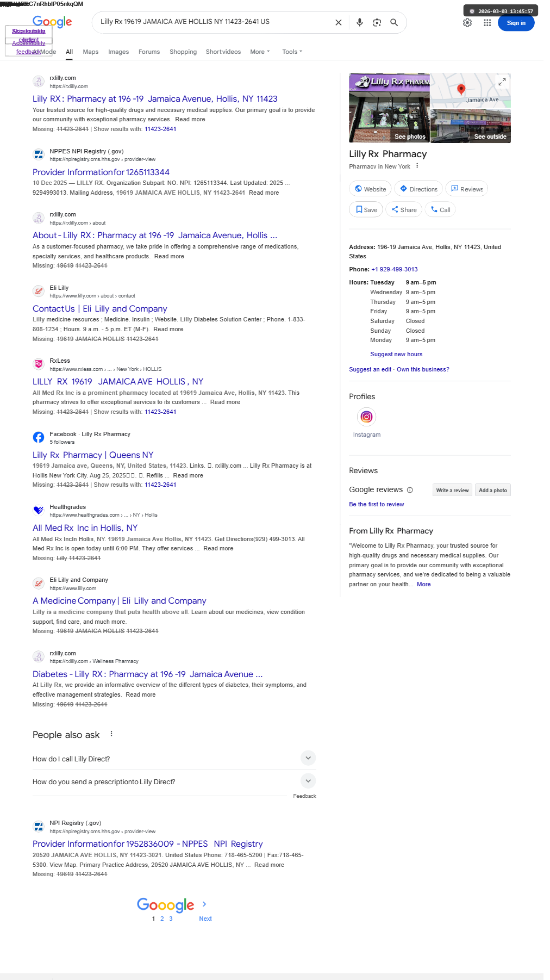Expand the map with the arrows icon
Viewport: 550px width, 980px height.
tap(502, 82)
